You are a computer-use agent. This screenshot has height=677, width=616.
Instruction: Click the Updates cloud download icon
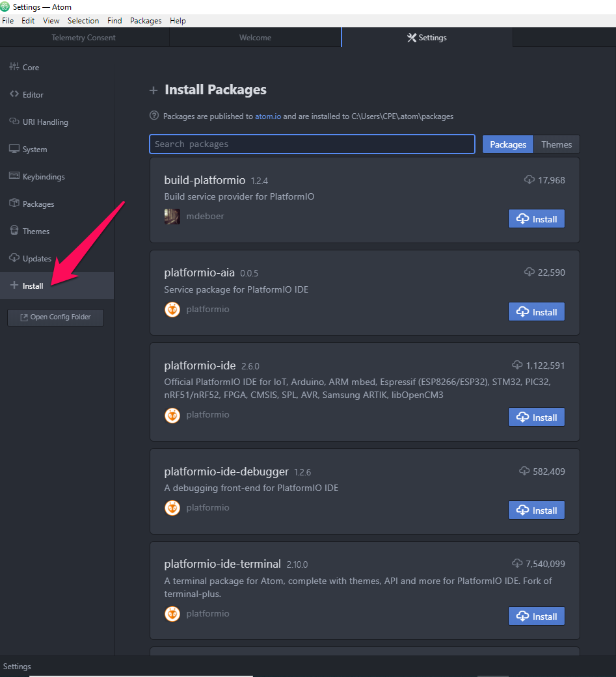click(14, 258)
